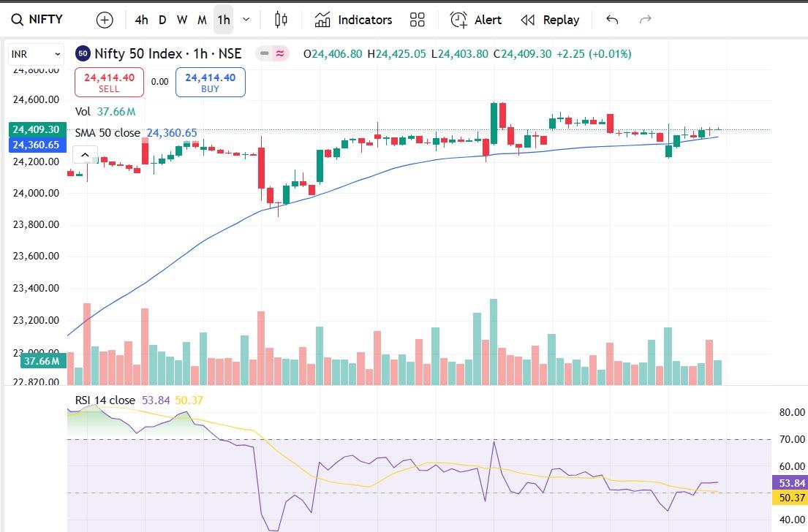Select the SMA 50 close legend
The width and height of the screenshot is (808, 532).
click(x=136, y=133)
